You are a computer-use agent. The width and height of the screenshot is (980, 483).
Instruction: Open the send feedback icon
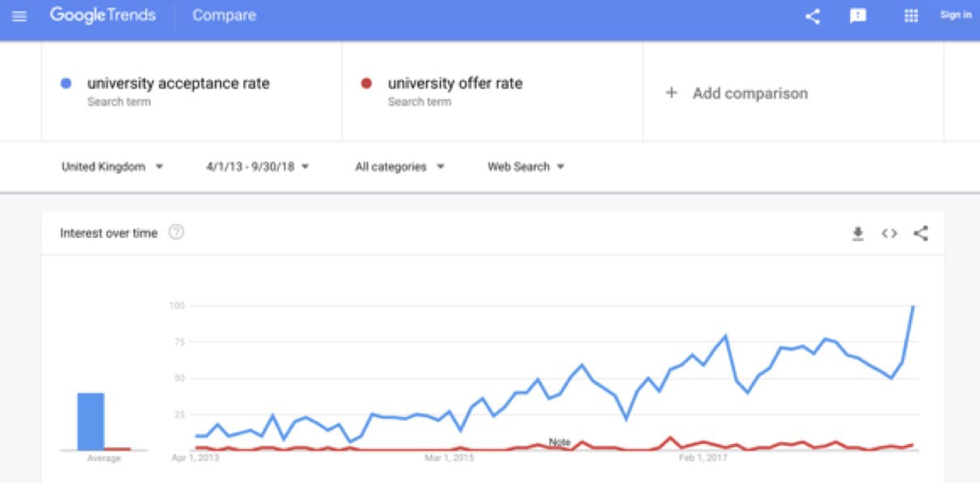[x=857, y=15]
